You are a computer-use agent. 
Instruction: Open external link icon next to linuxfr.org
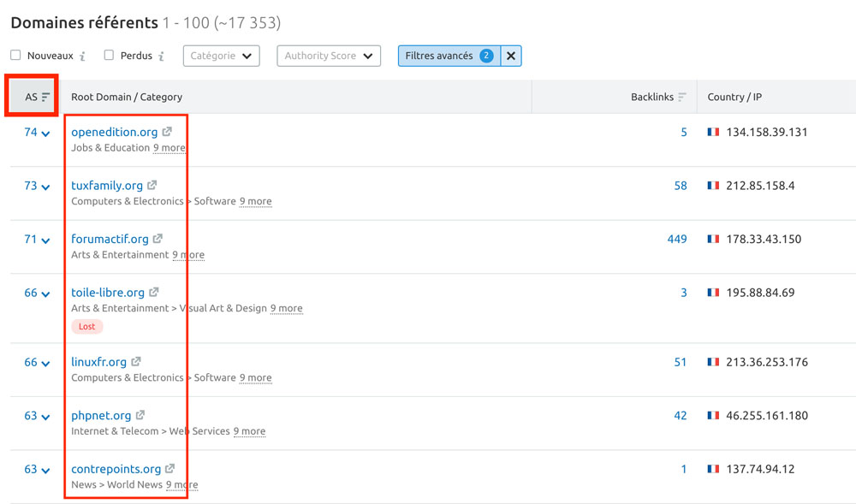click(136, 361)
